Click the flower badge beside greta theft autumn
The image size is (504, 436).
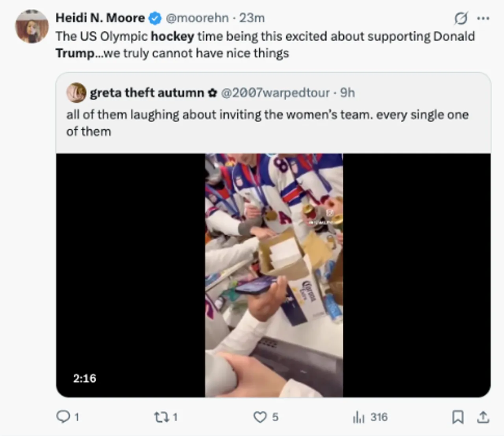(212, 93)
